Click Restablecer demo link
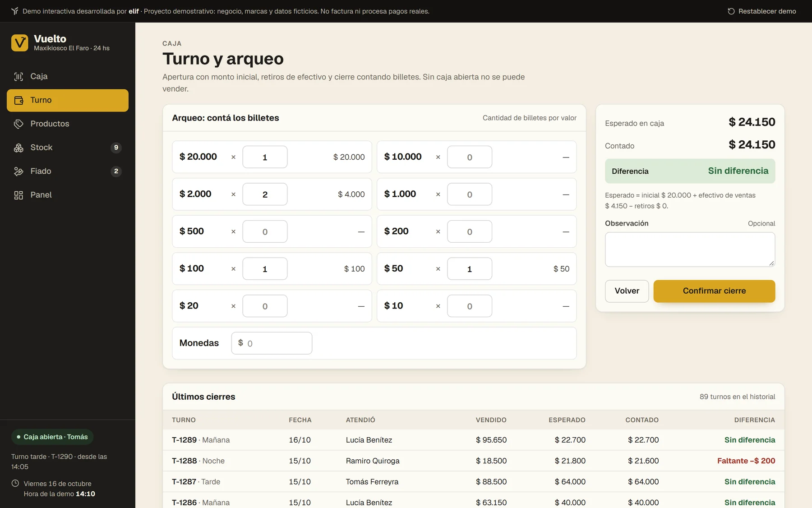Screen dimensions: 812x508 coord(761,11)
